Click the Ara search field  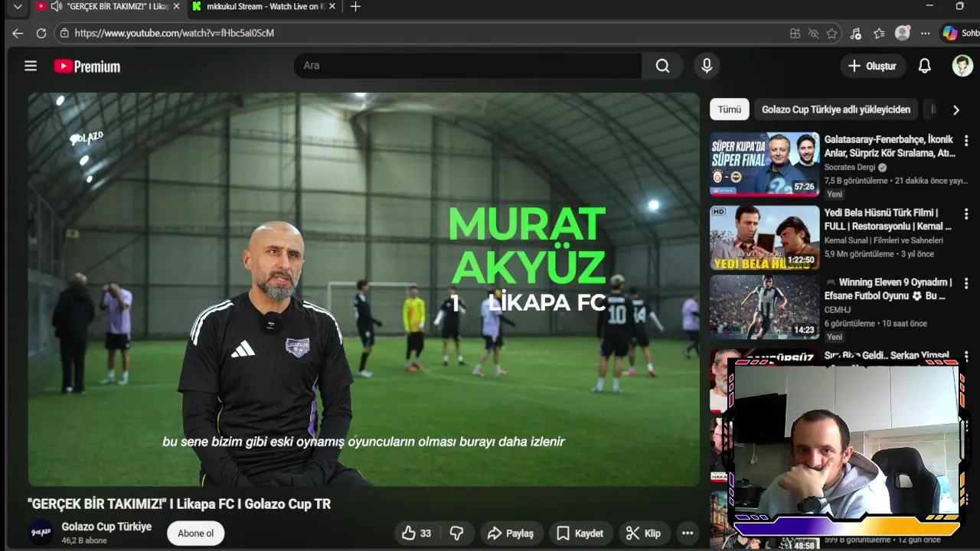[467, 66]
